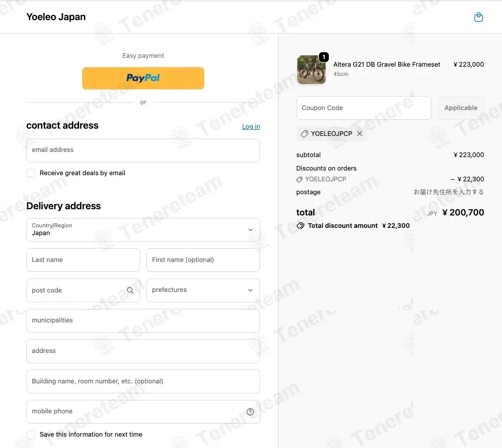The image size is (502, 448).
Task: Click the Applicable coupon button
Action: [461, 108]
